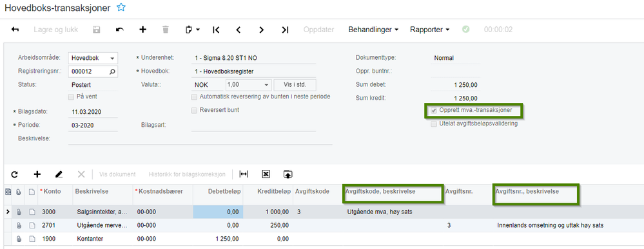Click the back arrow in toolbar
The image size is (644, 249).
click(15, 30)
